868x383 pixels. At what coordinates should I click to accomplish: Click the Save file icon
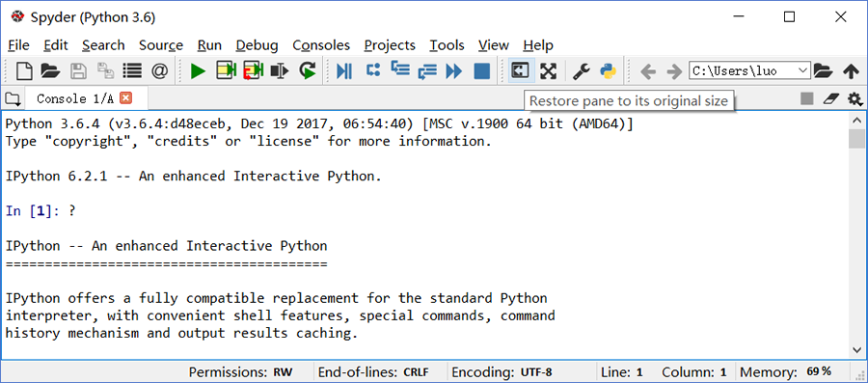pyautogui.click(x=78, y=70)
